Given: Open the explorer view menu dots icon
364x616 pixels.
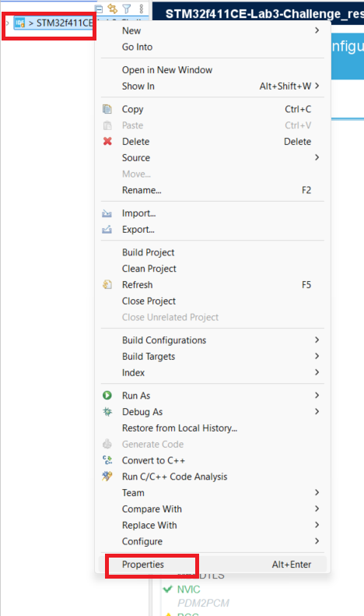Looking at the screenshot, I should [x=142, y=9].
